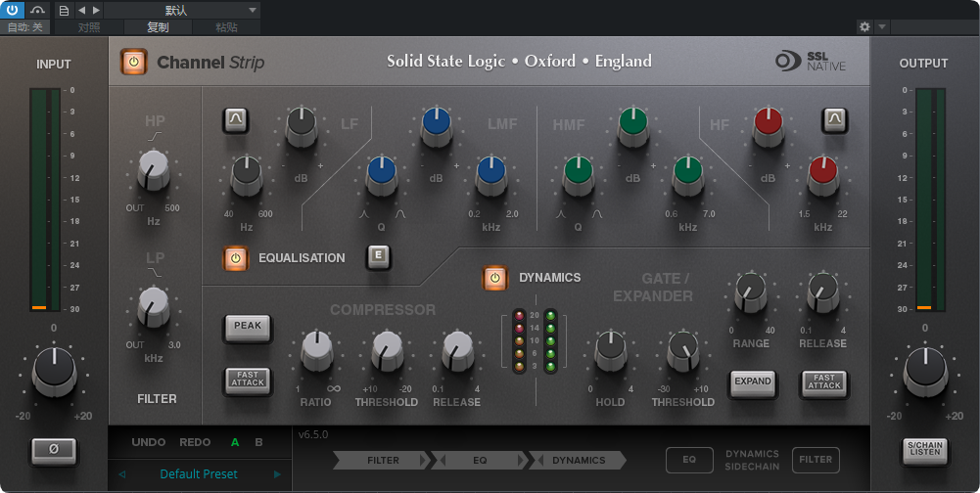This screenshot has width=980, height=493.
Task: Toggle gate/expander FAST ATTACK button
Action: pos(824,382)
